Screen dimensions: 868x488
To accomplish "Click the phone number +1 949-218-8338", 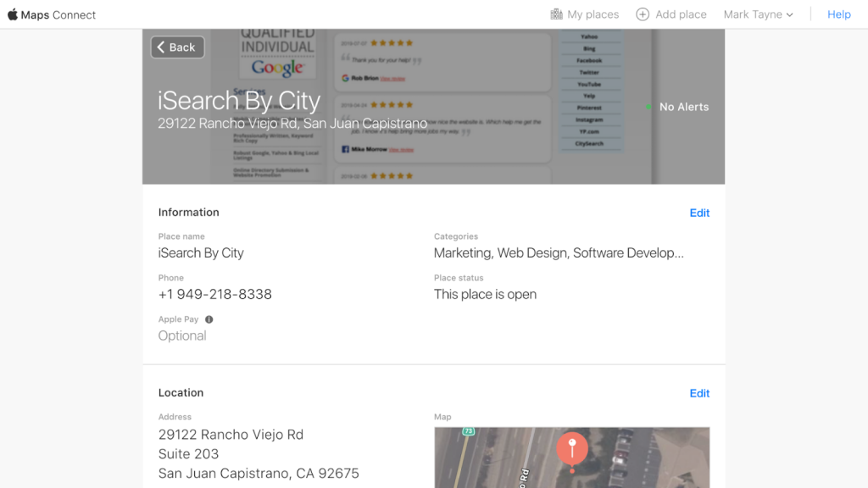I will click(x=214, y=294).
